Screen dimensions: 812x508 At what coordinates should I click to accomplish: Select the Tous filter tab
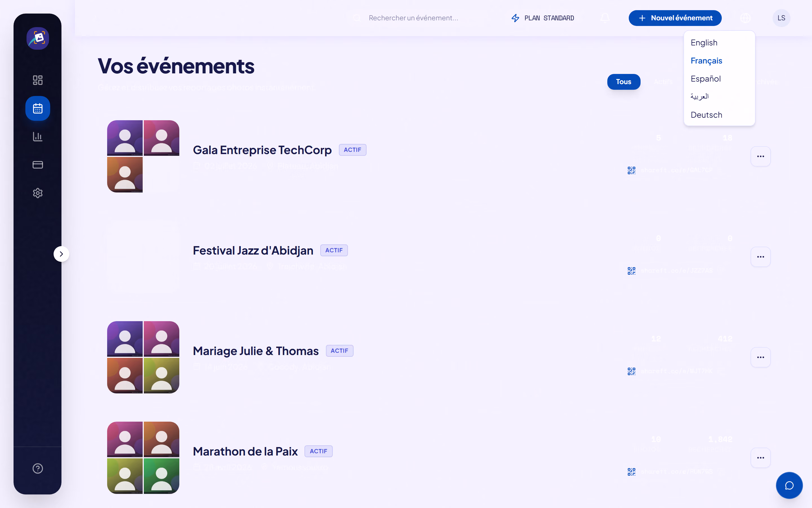[x=624, y=82]
